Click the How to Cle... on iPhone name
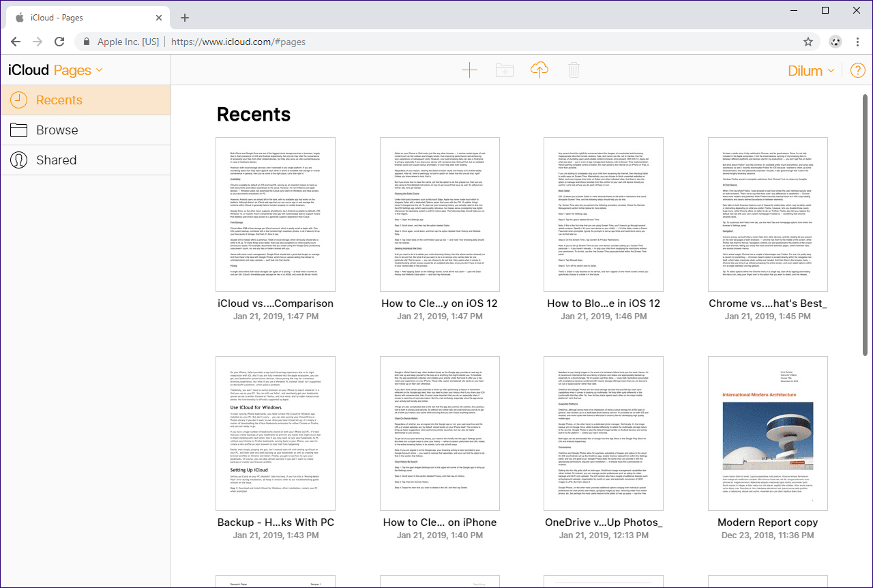This screenshot has width=873, height=588. [x=440, y=523]
